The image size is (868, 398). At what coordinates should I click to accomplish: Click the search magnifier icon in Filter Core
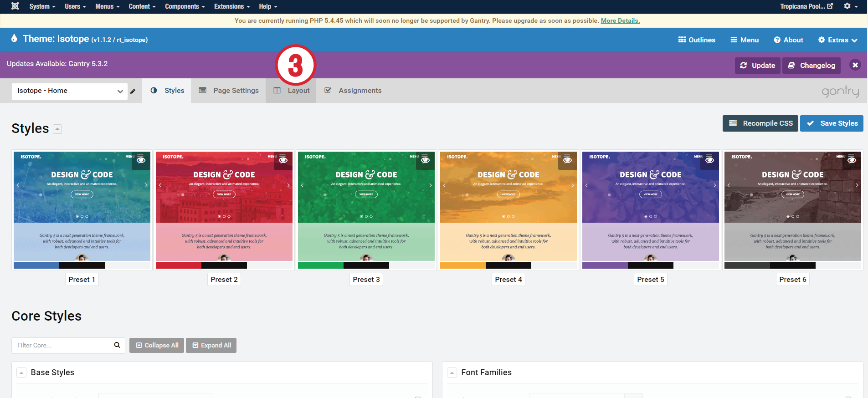click(117, 345)
